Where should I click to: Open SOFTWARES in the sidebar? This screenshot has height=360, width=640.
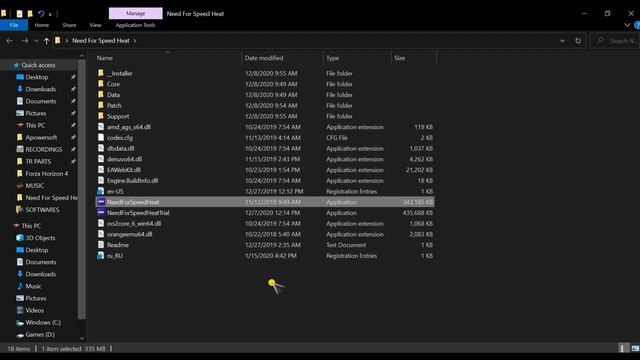click(x=42, y=209)
